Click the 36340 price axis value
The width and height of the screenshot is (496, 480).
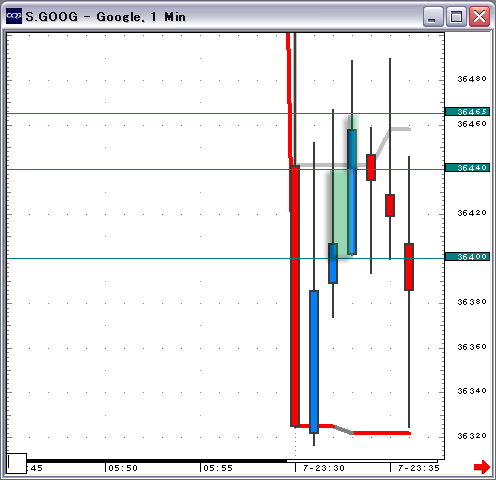472,391
